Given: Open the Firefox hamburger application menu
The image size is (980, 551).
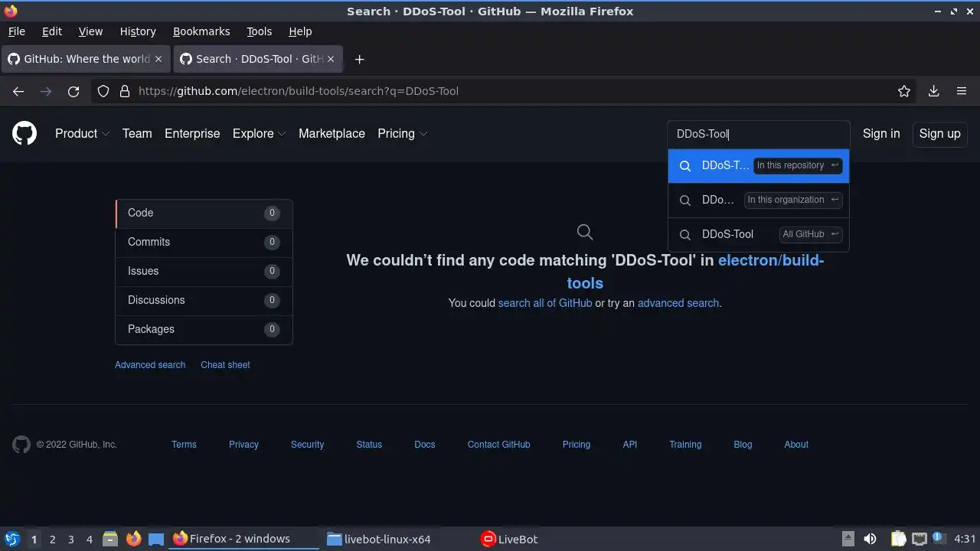Looking at the screenshot, I should 962,91.
